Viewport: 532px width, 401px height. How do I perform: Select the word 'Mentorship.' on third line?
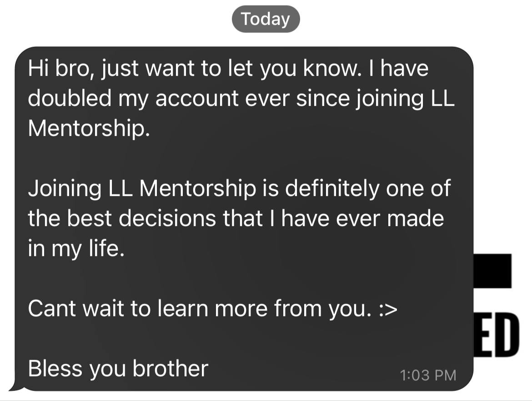tap(89, 128)
